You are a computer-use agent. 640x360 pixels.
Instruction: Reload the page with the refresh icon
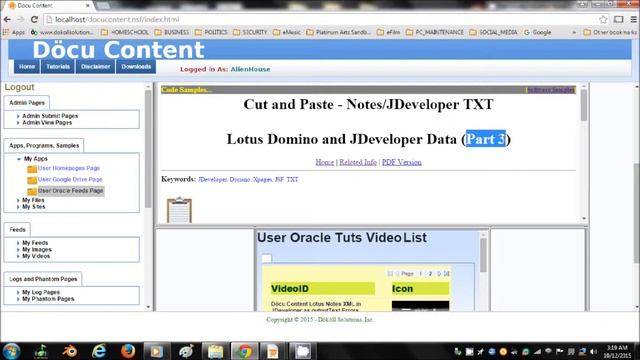point(34,19)
